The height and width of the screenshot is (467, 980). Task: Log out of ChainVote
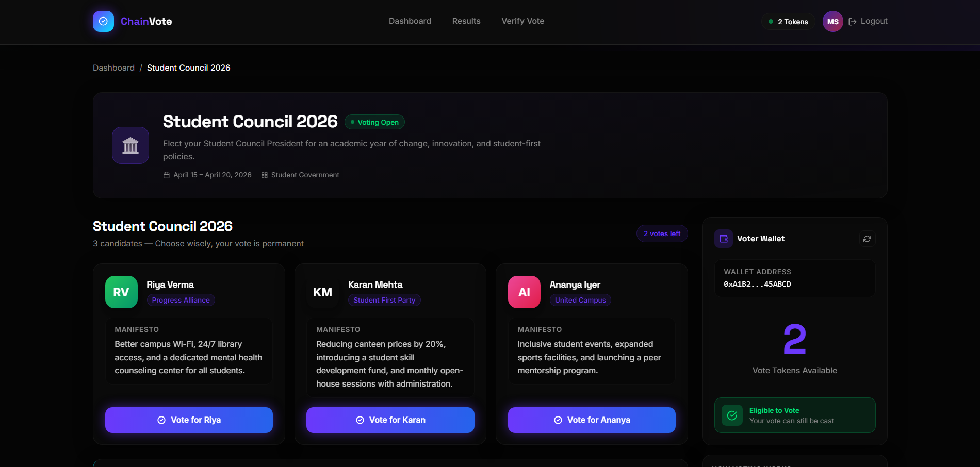point(868,21)
